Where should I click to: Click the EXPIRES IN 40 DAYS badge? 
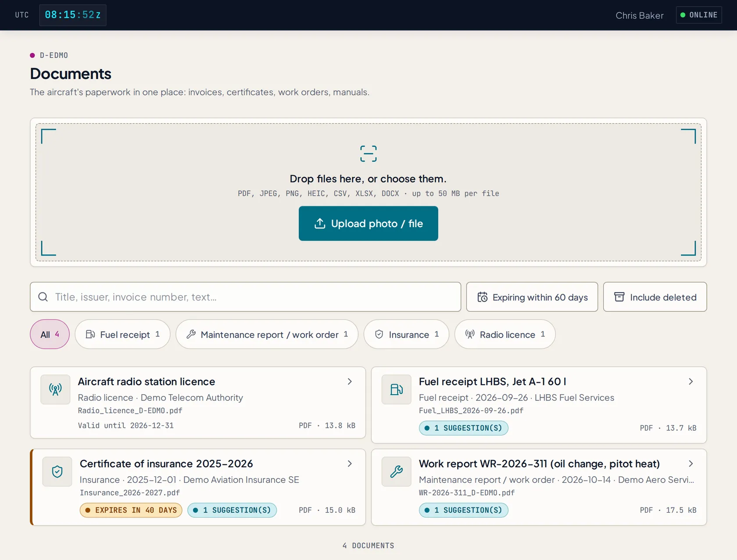click(131, 510)
